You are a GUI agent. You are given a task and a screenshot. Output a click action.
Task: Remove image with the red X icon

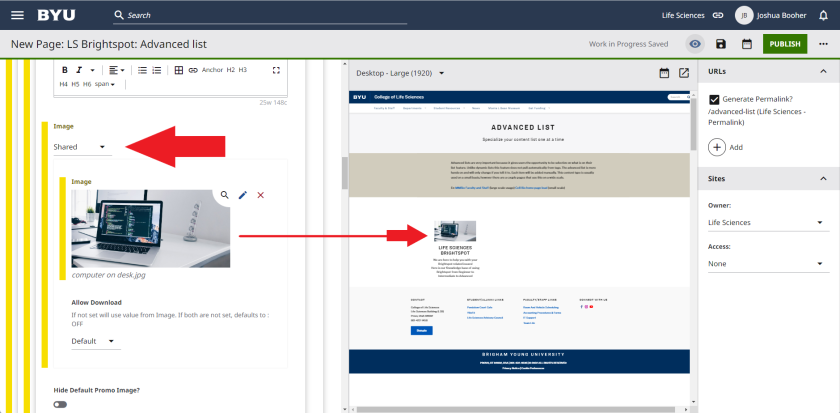click(261, 195)
